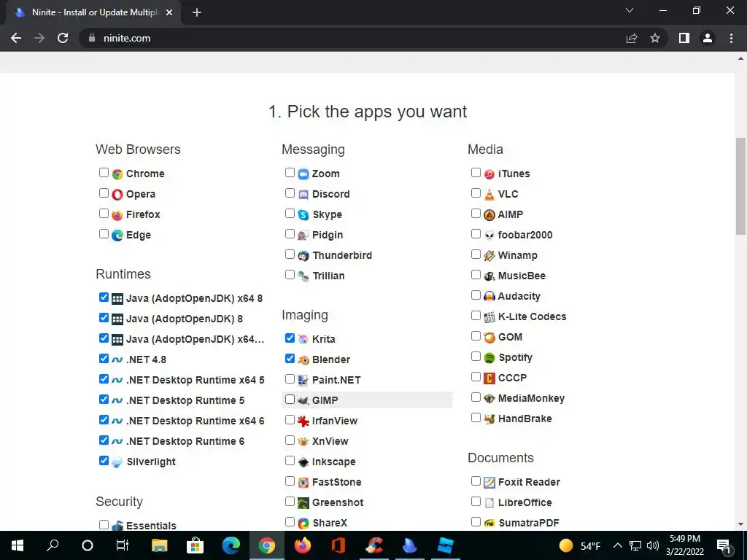
Task: Click the .NET Desktop Runtime x64 6 label
Action: pos(196,421)
